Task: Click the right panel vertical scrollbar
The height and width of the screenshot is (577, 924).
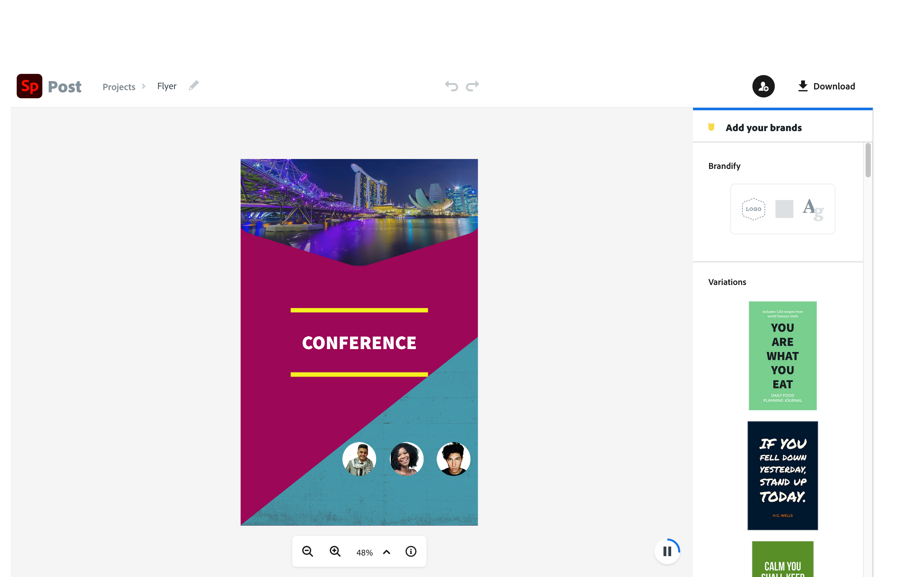Action: pos(868,160)
